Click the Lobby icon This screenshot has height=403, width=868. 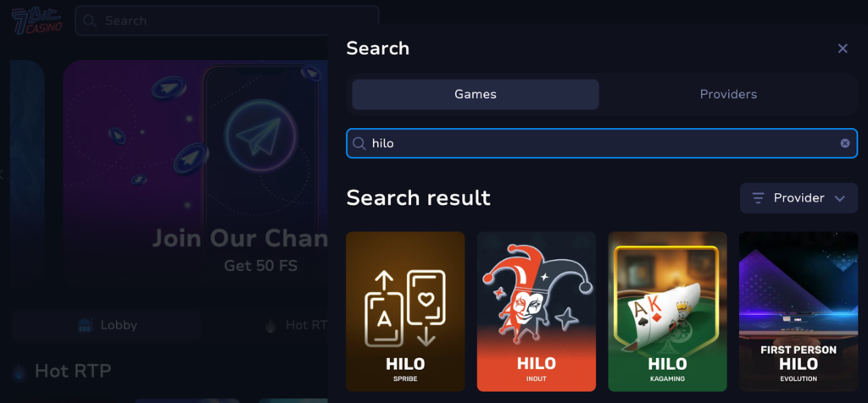pos(85,325)
